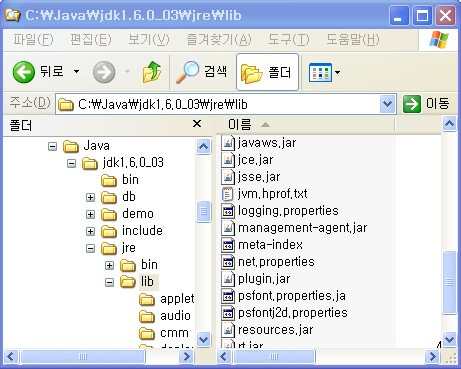The image size is (461, 369).
Task: Select the db folder icon in tree
Action: click(x=109, y=197)
